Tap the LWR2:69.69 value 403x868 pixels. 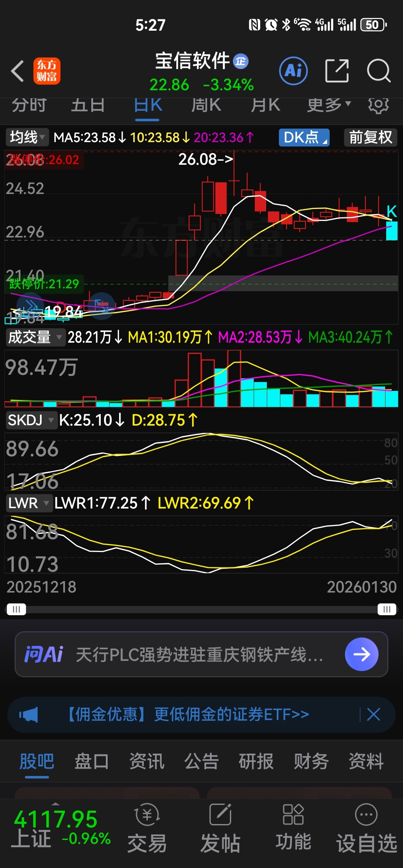205,503
